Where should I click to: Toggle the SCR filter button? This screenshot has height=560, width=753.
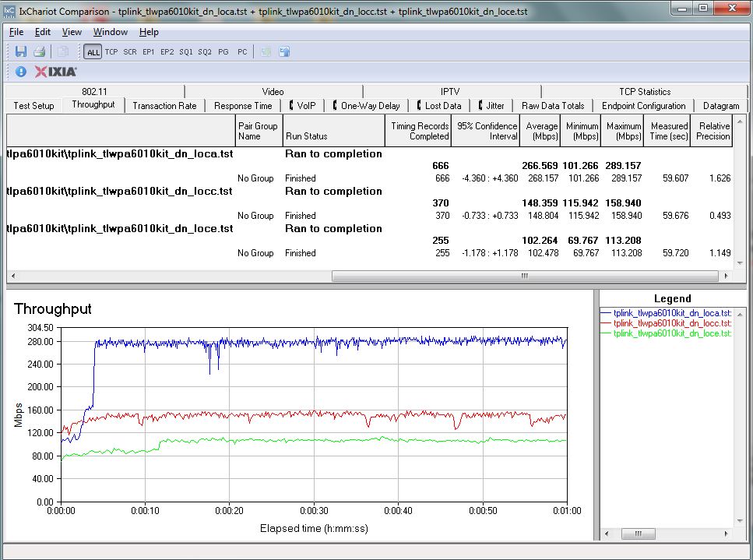click(x=130, y=52)
